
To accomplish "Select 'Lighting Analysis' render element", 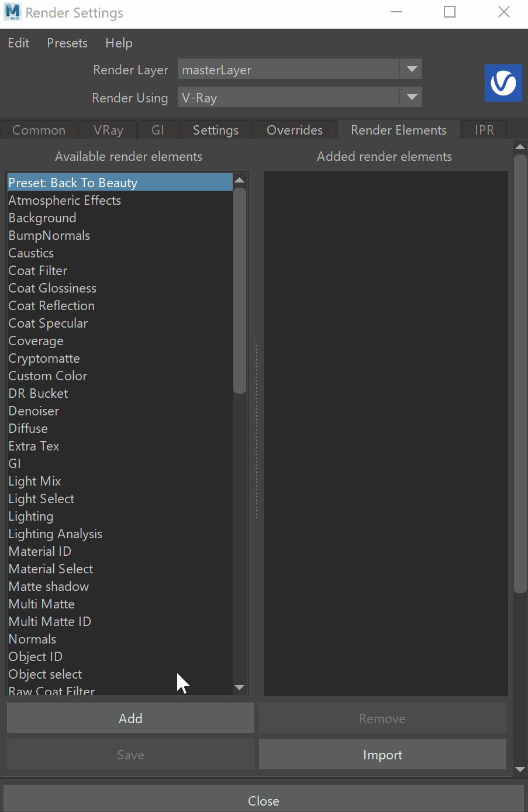I will [x=120, y=534].
